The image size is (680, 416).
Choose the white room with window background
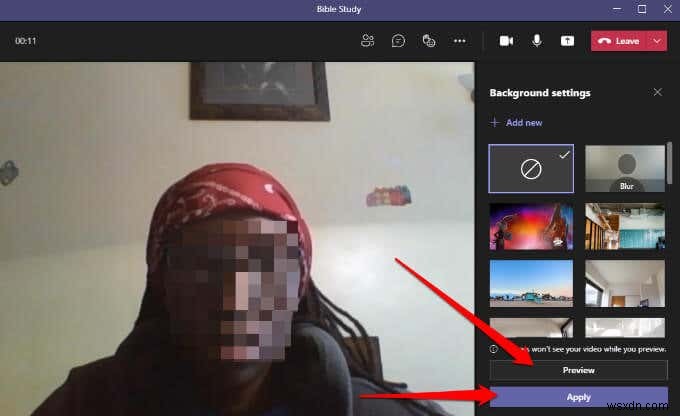[x=625, y=284]
